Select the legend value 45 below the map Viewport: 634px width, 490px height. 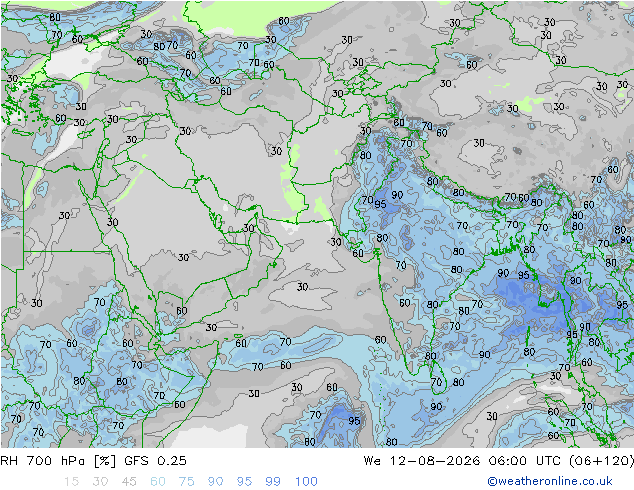coord(129,482)
